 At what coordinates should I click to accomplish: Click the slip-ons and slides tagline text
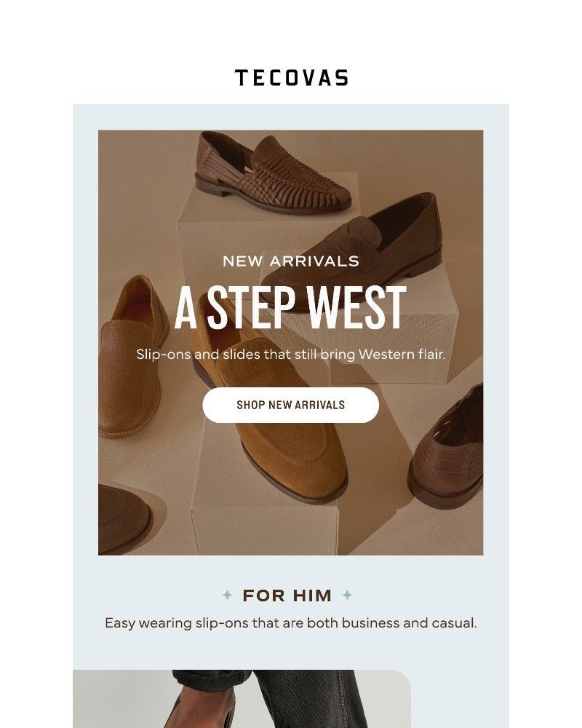pos(290,355)
